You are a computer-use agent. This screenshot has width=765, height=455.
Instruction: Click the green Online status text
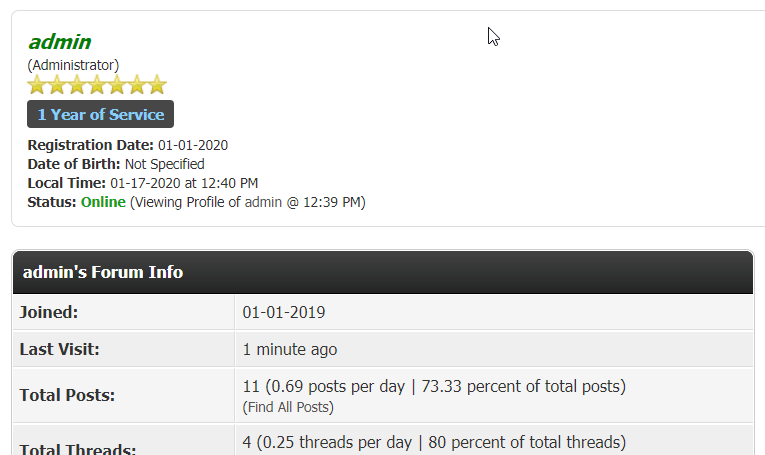[x=103, y=202]
